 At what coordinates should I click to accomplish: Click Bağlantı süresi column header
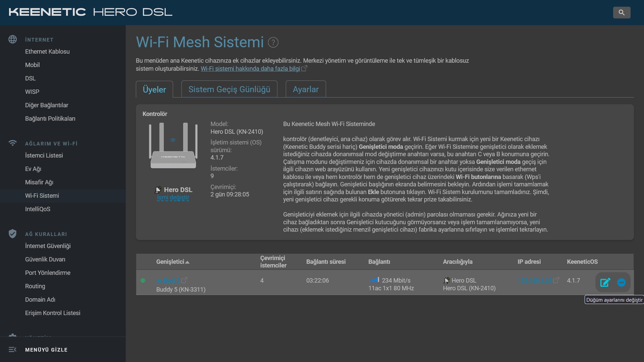[326, 262]
